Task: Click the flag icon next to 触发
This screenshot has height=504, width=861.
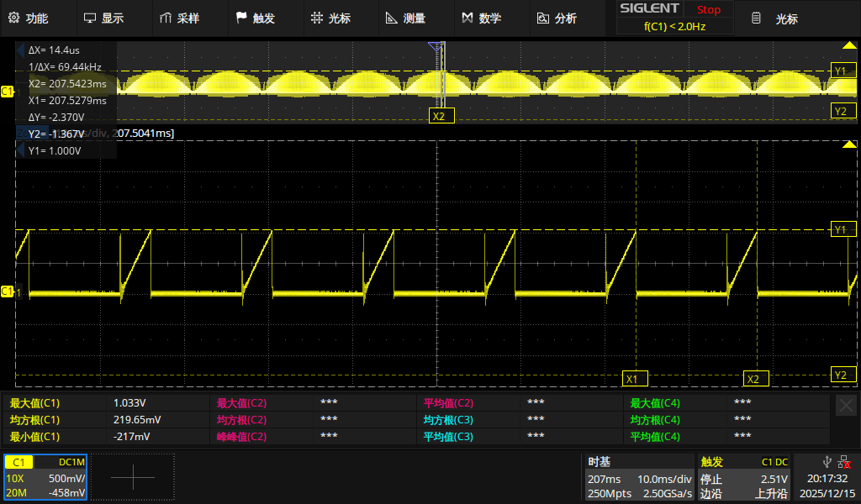Action: click(241, 18)
